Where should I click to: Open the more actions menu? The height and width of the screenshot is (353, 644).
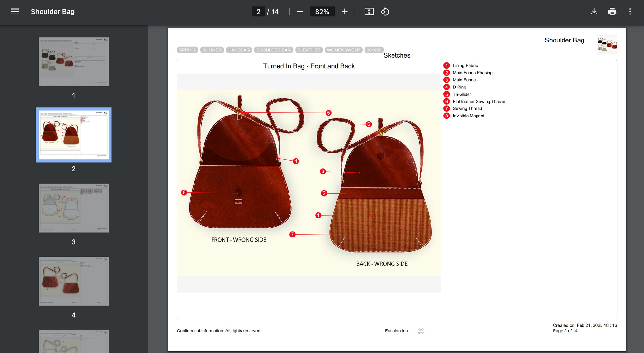(630, 12)
